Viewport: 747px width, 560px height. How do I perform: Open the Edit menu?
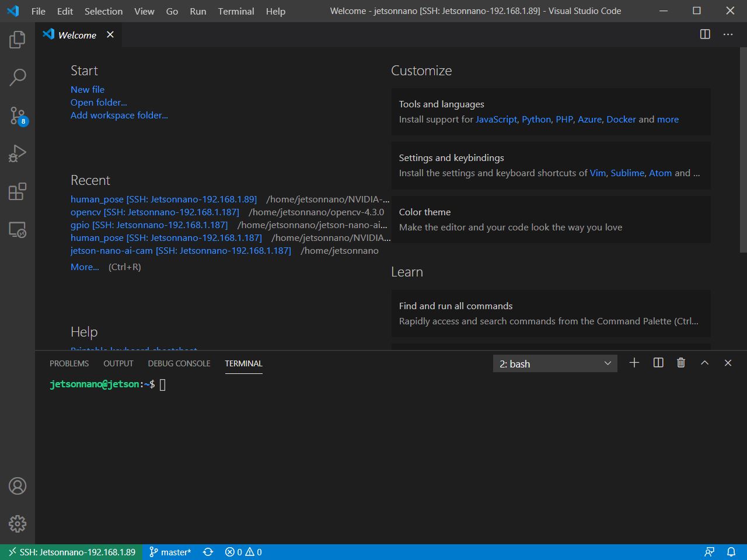(x=65, y=11)
